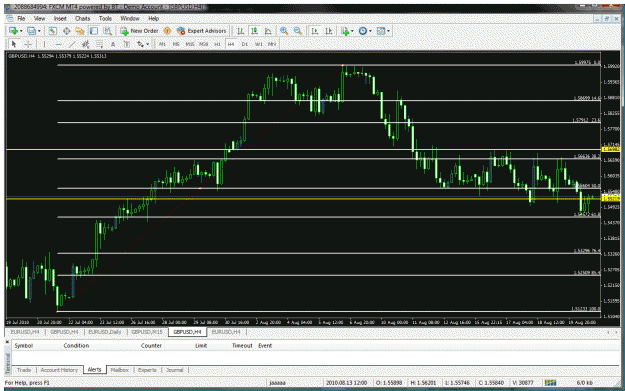Expand the Profiles dropdown arrow
The image size is (625, 391).
[39, 31]
